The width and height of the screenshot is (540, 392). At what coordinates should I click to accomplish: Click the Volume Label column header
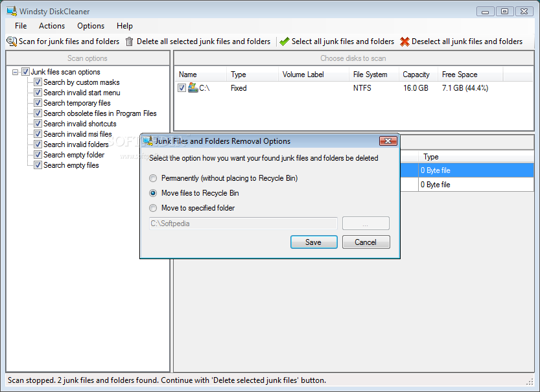313,75
